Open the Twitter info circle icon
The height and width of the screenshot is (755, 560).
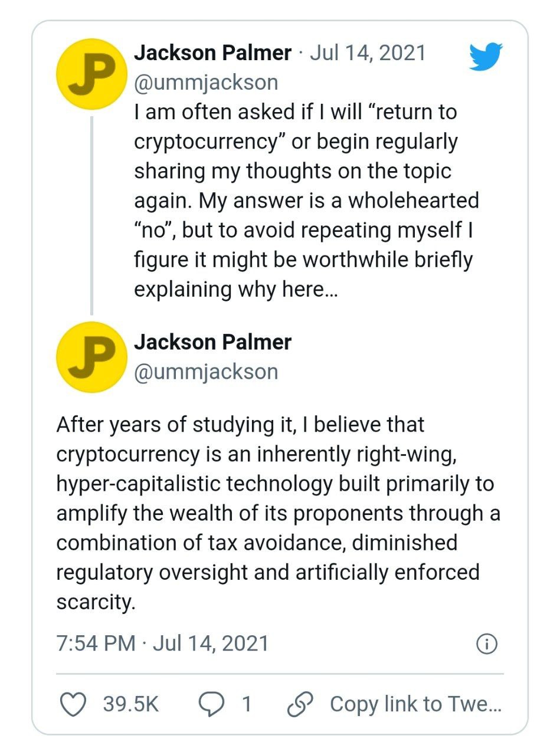[486, 644]
